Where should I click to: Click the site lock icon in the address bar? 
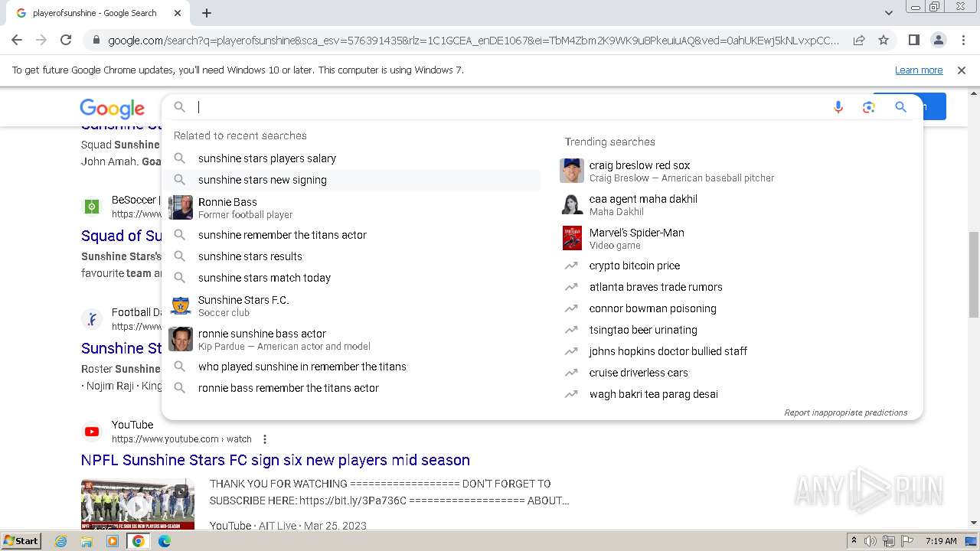click(96, 41)
